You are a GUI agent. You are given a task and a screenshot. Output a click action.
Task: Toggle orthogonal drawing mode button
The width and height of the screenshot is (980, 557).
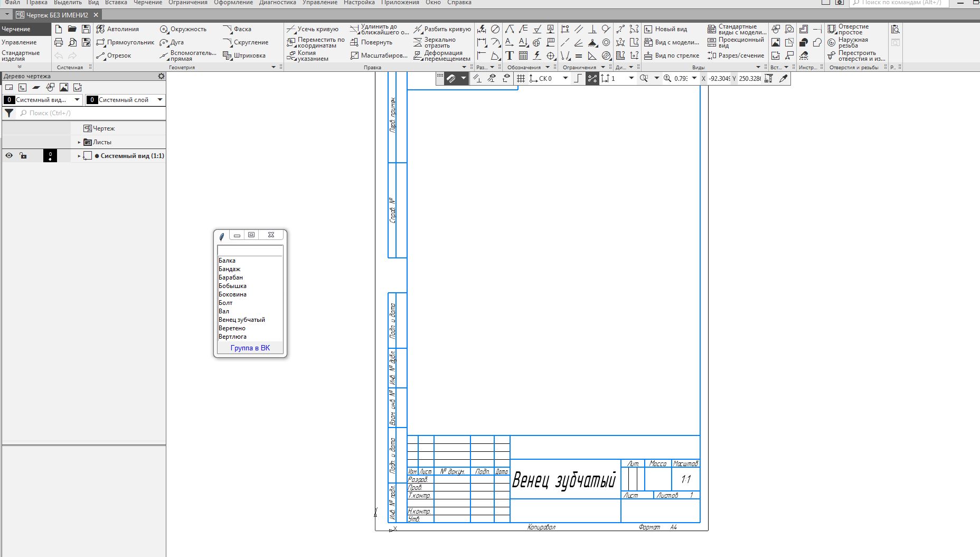[x=578, y=78]
